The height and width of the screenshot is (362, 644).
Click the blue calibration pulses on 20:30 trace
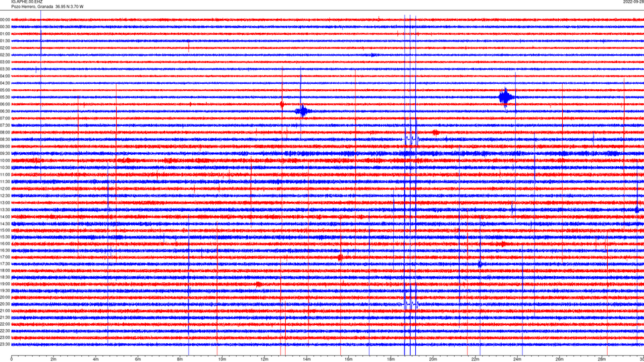click(411, 304)
